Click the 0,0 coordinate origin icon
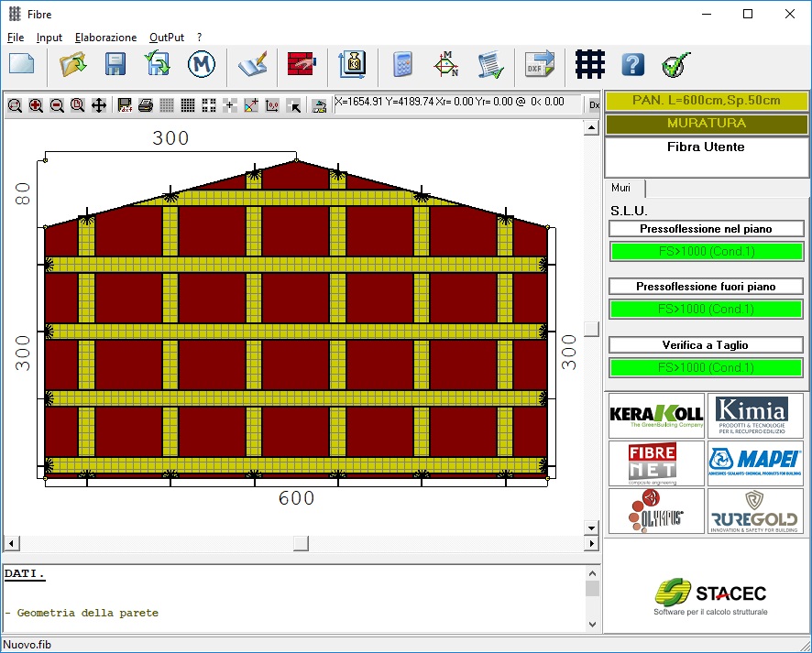The height and width of the screenshot is (653, 812). pyautogui.click(x=272, y=105)
